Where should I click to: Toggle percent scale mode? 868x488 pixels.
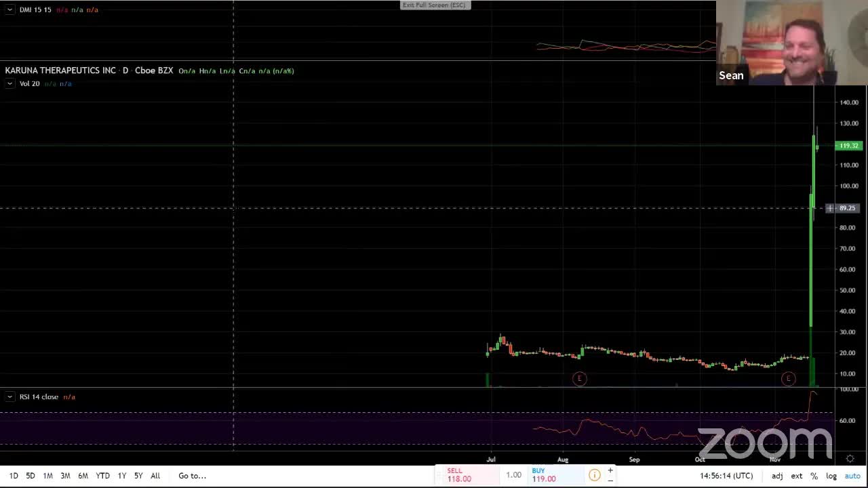click(x=814, y=476)
